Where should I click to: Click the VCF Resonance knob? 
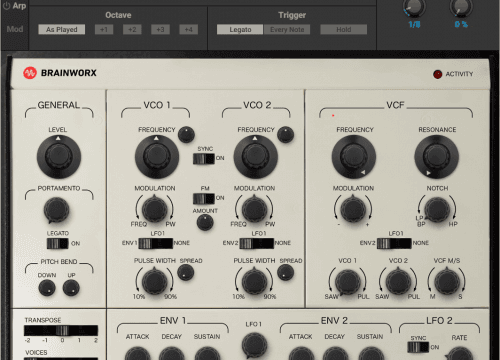[x=436, y=157]
